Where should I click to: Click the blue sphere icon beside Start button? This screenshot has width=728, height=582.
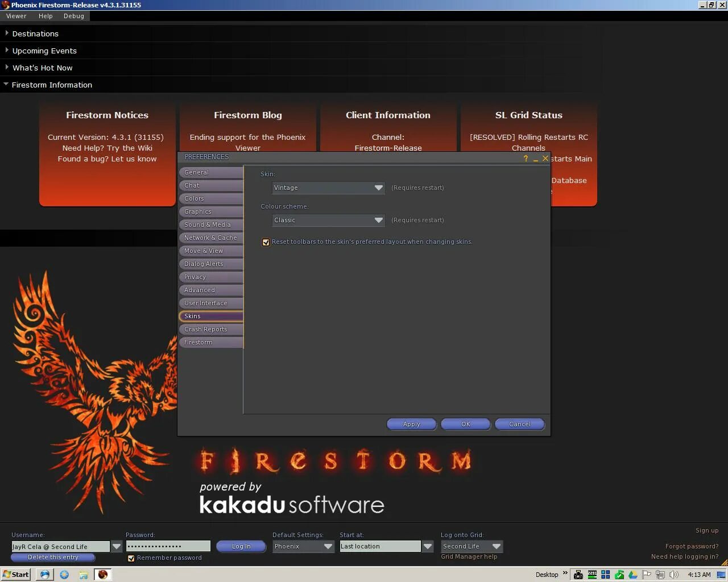coord(44,574)
